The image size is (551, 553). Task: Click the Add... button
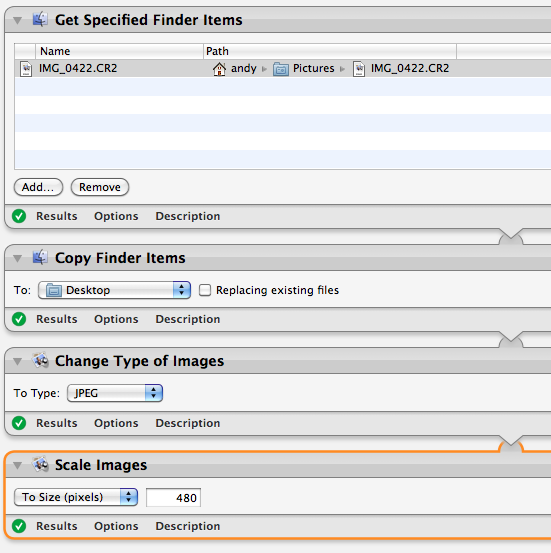point(38,187)
